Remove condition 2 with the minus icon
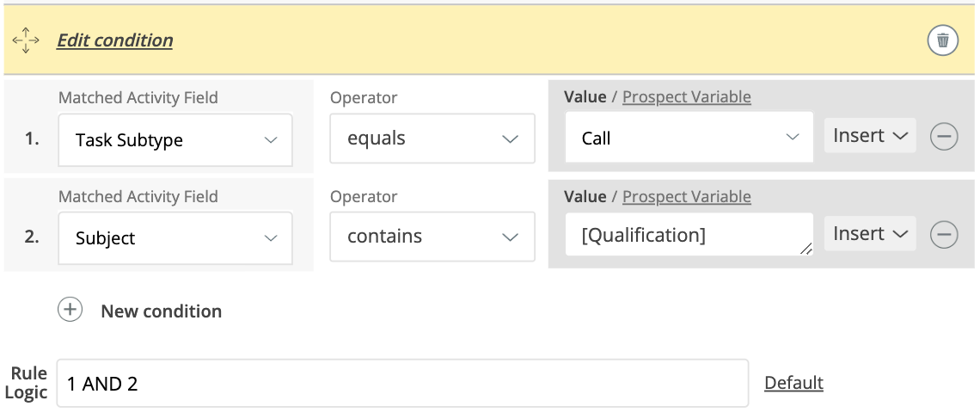The height and width of the screenshot is (419, 980). [x=944, y=235]
